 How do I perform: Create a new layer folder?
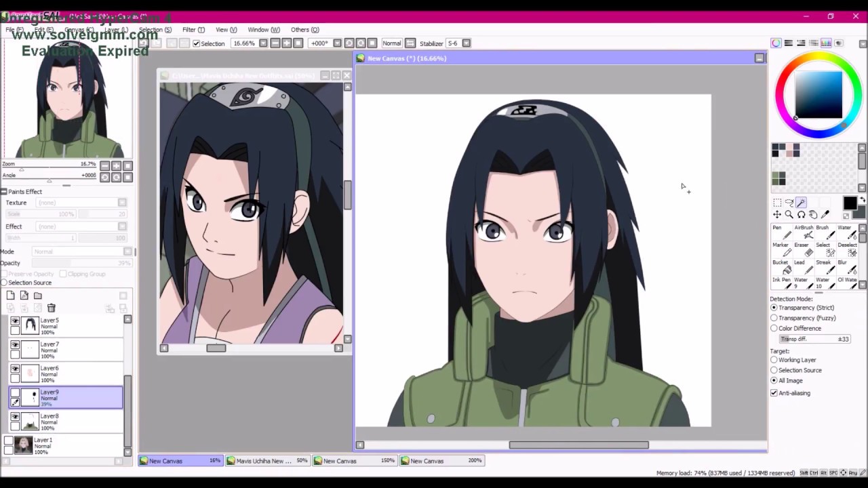tap(38, 296)
